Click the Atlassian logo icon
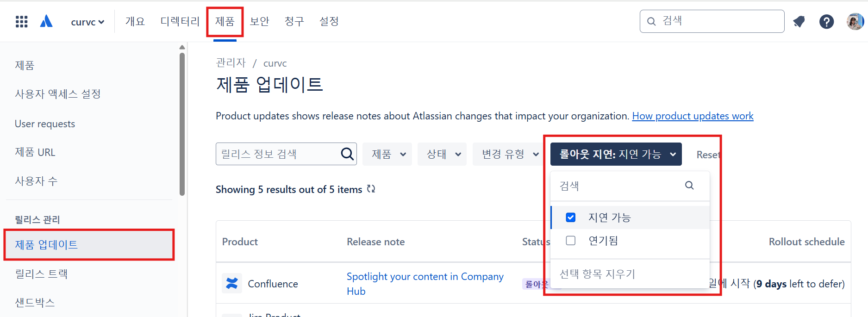 pyautogui.click(x=46, y=21)
